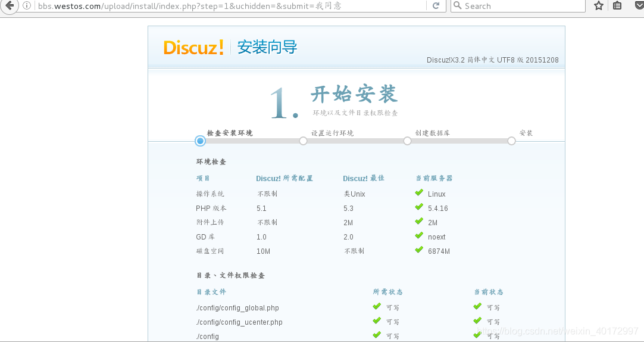Click the 类Unix value
The width and height of the screenshot is (644, 342).
[x=355, y=194]
